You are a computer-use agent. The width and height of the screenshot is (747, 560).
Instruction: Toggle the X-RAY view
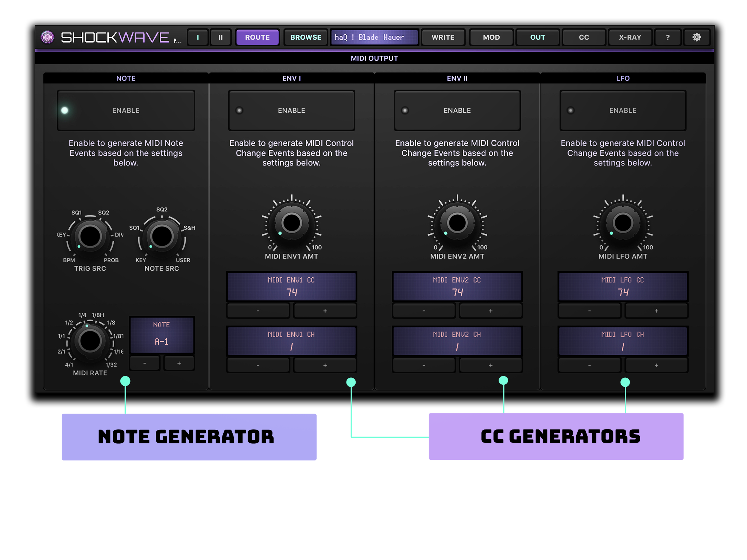[x=630, y=37]
